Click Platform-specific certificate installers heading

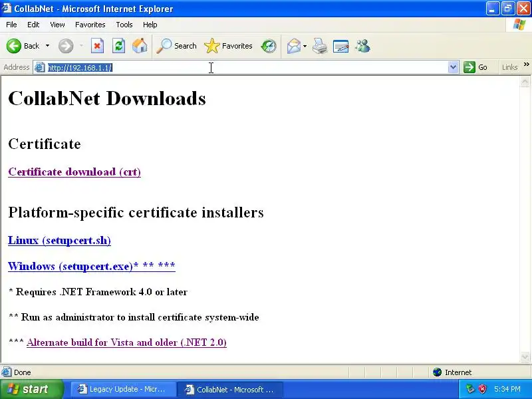(136, 212)
